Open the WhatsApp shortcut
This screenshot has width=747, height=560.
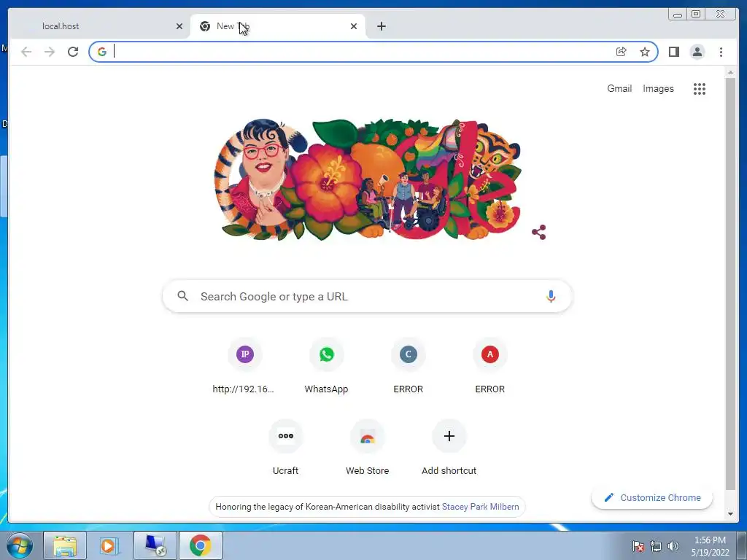point(326,367)
